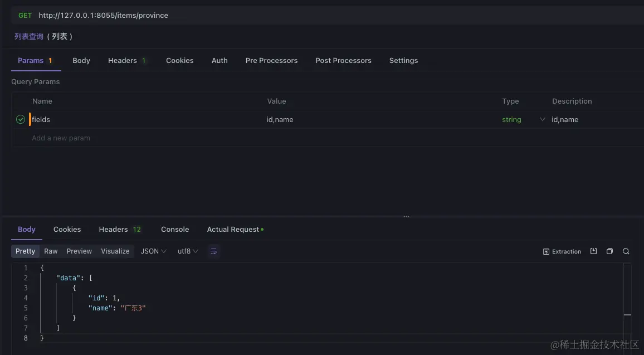Click the word wrap icon beside utf8

coord(213,251)
